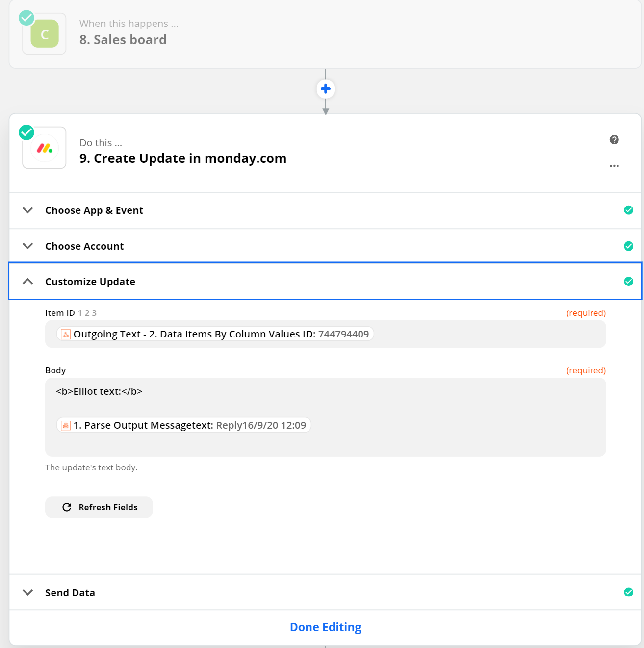Click the refresh arrow icon beside Refresh Fields
Viewport: 644px width, 648px height.
point(67,507)
